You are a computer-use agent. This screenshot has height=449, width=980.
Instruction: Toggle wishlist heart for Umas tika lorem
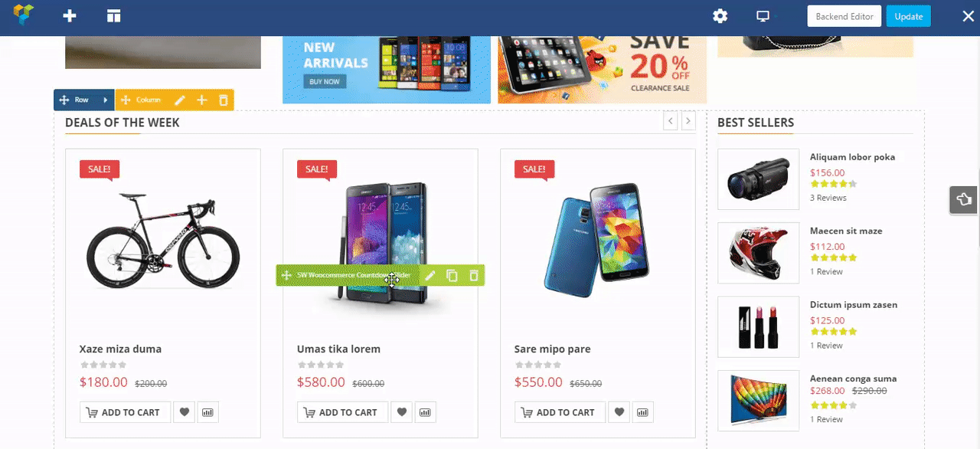tap(401, 412)
